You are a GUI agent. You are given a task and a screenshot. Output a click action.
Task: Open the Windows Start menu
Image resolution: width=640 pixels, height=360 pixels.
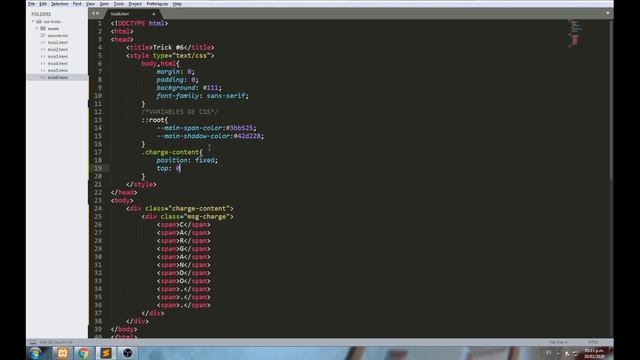pos(35,353)
